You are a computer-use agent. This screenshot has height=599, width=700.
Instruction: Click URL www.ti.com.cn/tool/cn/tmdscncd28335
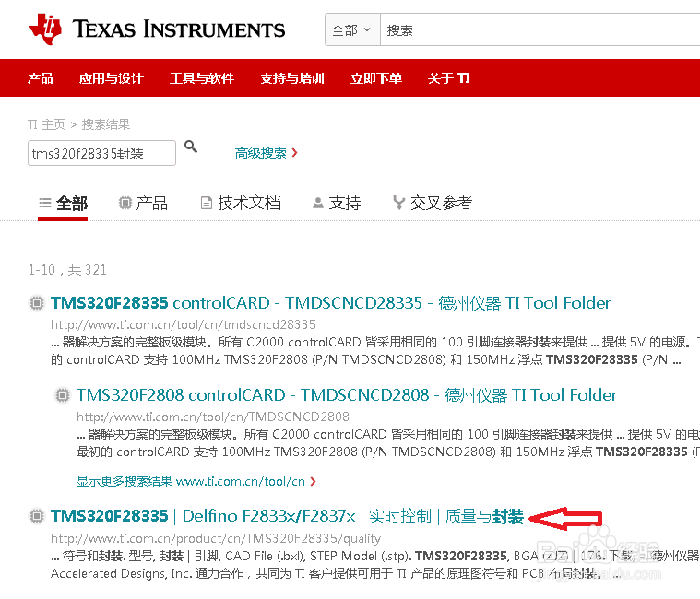(184, 324)
